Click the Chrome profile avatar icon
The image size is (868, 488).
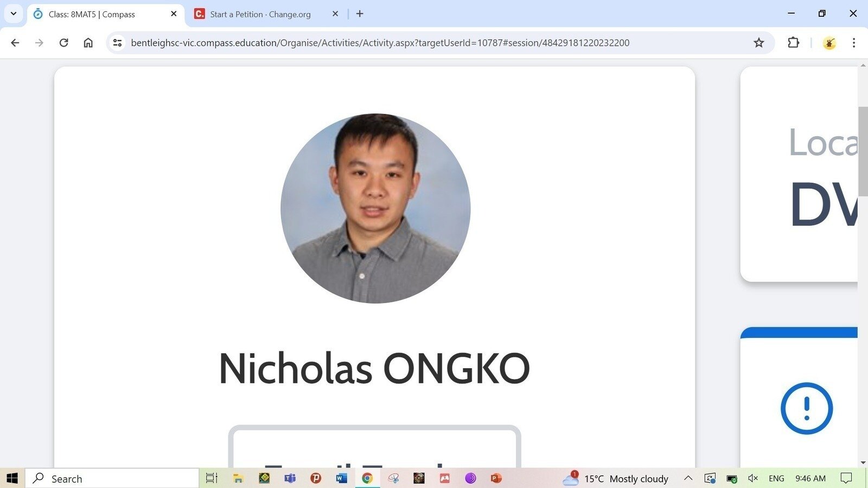[x=829, y=43]
